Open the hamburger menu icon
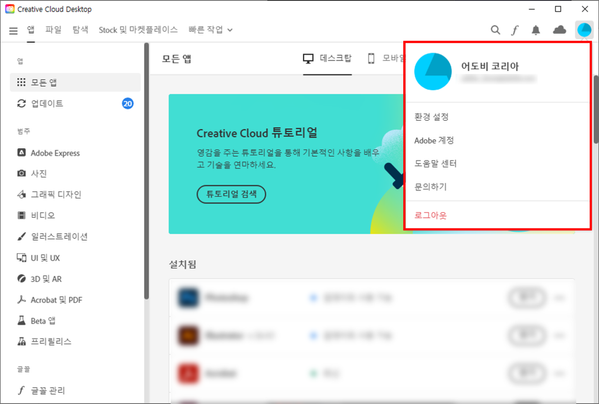Image resolution: width=599 pixels, height=404 pixels. point(13,31)
